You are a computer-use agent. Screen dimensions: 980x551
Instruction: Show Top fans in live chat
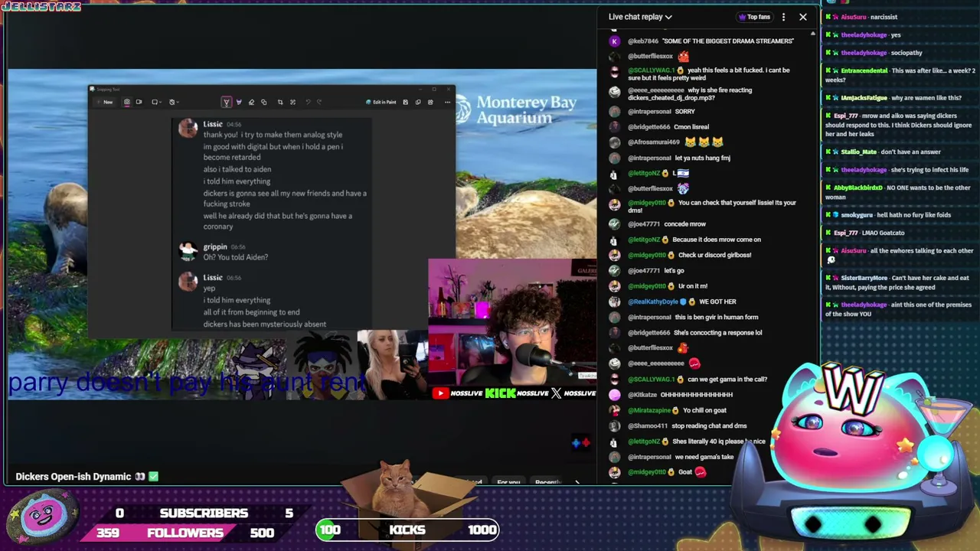click(755, 17)
